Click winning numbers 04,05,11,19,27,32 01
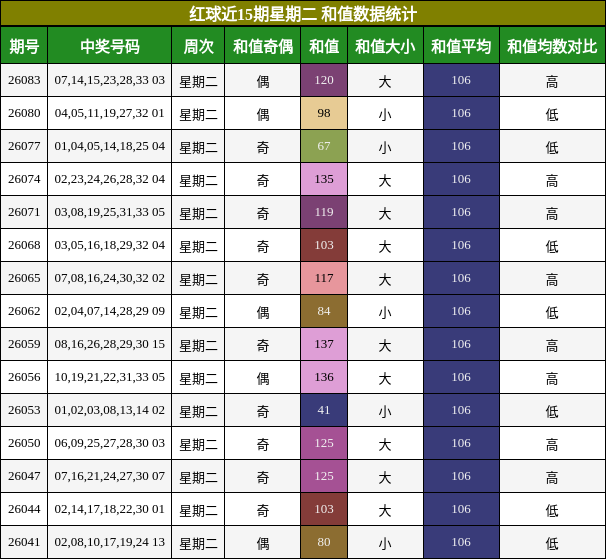 (x=109, y=113)
